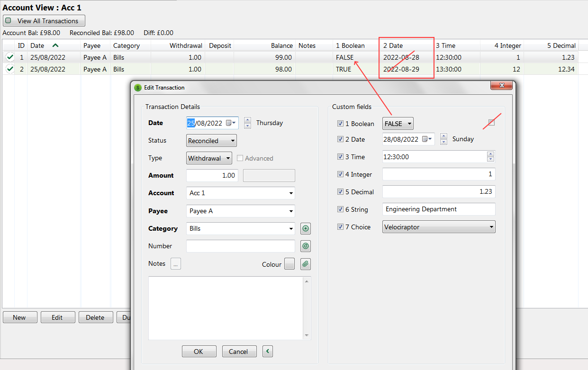Auto-generate a number with the green refresh icon

point(305,246)
